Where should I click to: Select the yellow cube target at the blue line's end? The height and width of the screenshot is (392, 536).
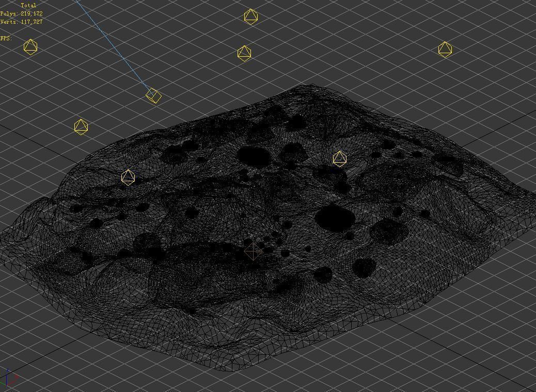tap(153, 96)
